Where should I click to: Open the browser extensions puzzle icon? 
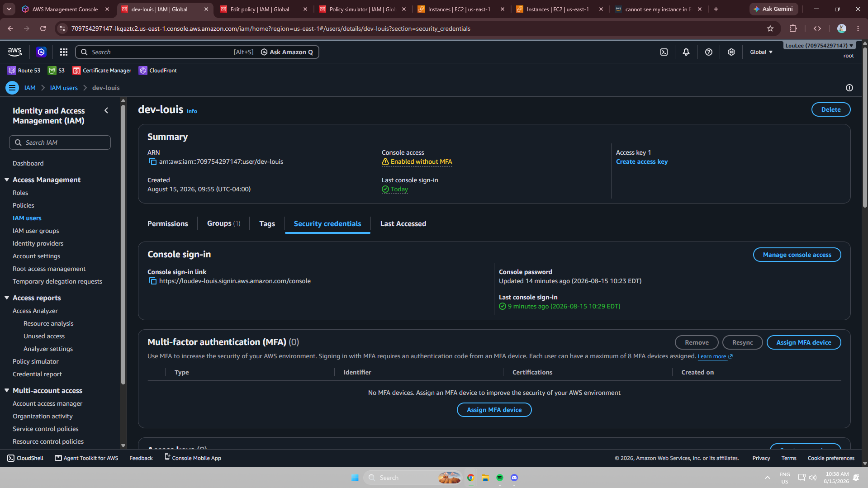click(793, 28)
